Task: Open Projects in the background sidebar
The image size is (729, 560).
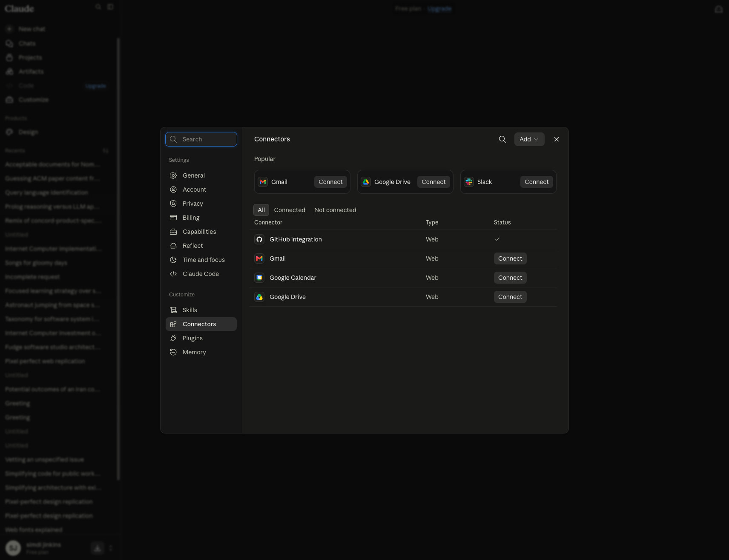Action: click(x=30, y=57)
